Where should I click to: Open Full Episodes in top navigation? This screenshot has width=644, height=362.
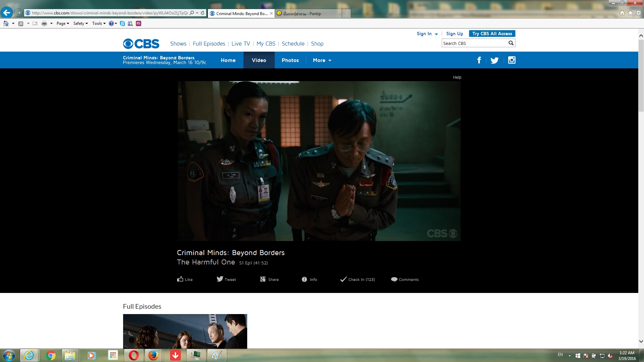(x=209, y=44)
